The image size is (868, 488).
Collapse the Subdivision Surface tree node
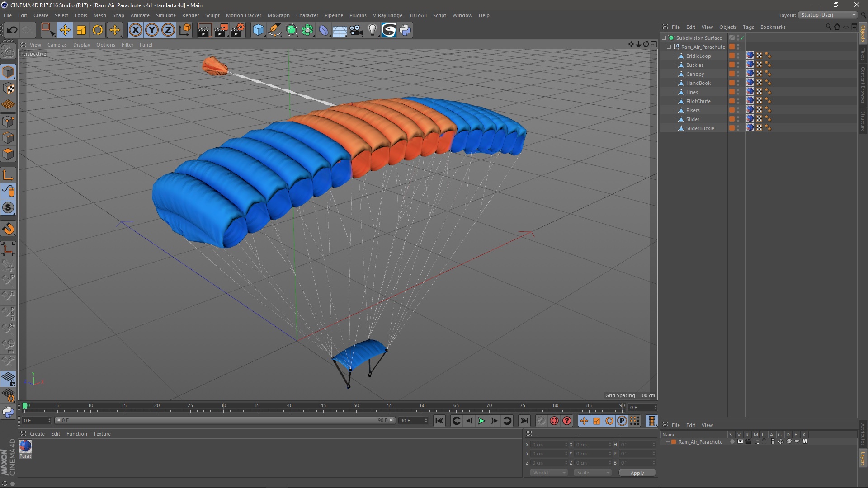tap(664, 38)
